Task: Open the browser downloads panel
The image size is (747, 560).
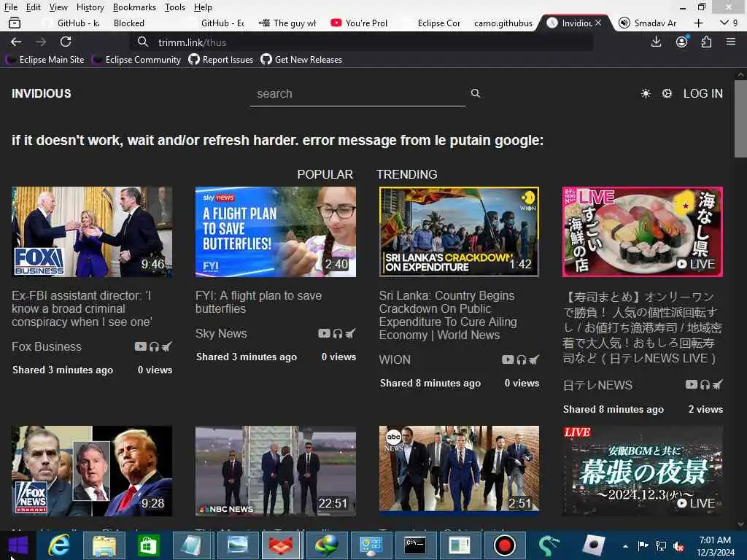Action: 656,42
